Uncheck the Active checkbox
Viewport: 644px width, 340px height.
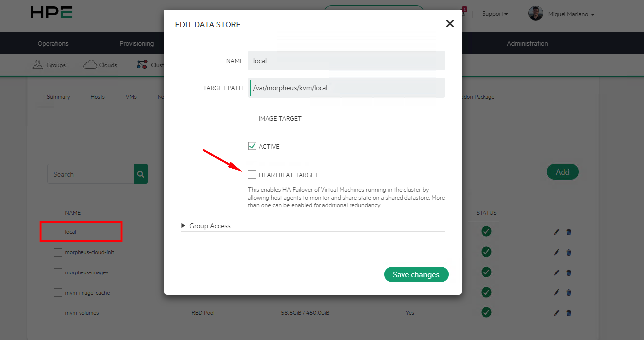pyautogui.click(x=252, y=146)
